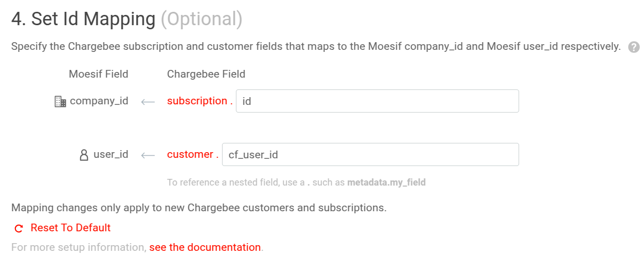Click the Chargebee Field column header

(206, 74)
